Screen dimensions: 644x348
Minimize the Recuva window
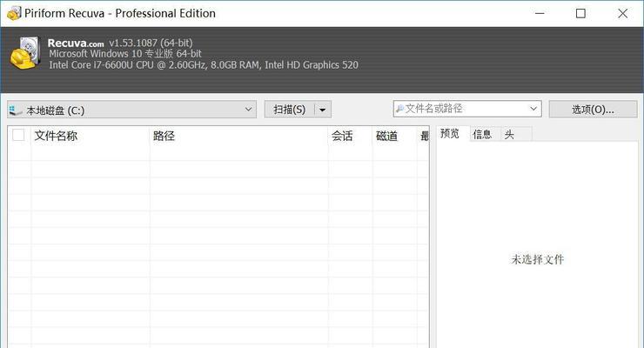click(540, 14)
